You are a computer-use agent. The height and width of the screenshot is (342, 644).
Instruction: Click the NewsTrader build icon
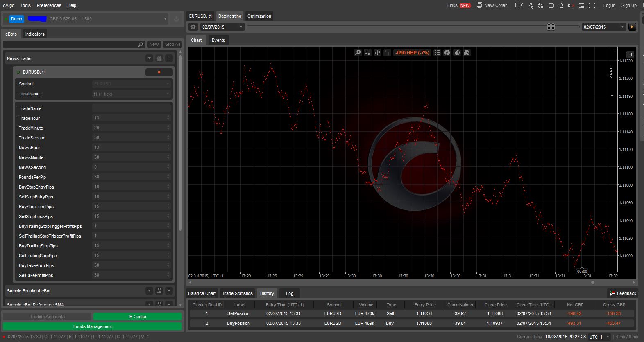pyautogui.click(x=159, y=59)
